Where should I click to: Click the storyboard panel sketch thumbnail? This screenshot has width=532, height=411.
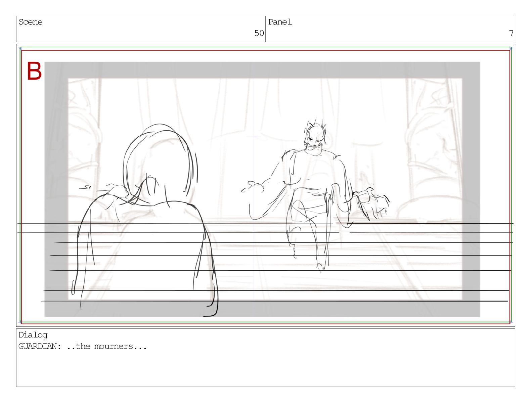[x=265, y=185]
